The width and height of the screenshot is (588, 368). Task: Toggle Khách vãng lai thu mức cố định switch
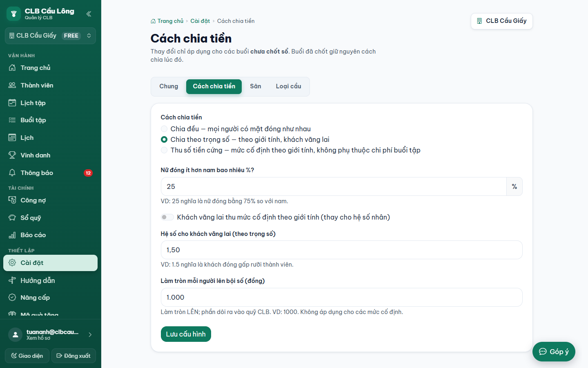167,217
